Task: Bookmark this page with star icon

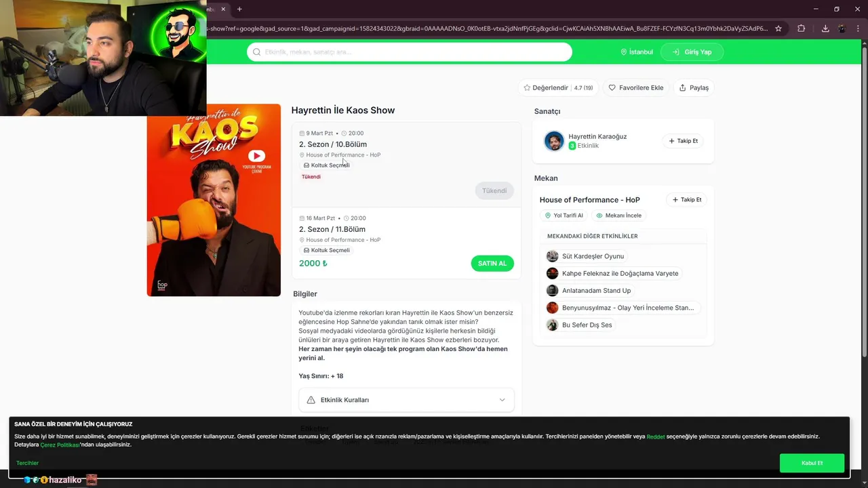Action: tap(778, 28)
